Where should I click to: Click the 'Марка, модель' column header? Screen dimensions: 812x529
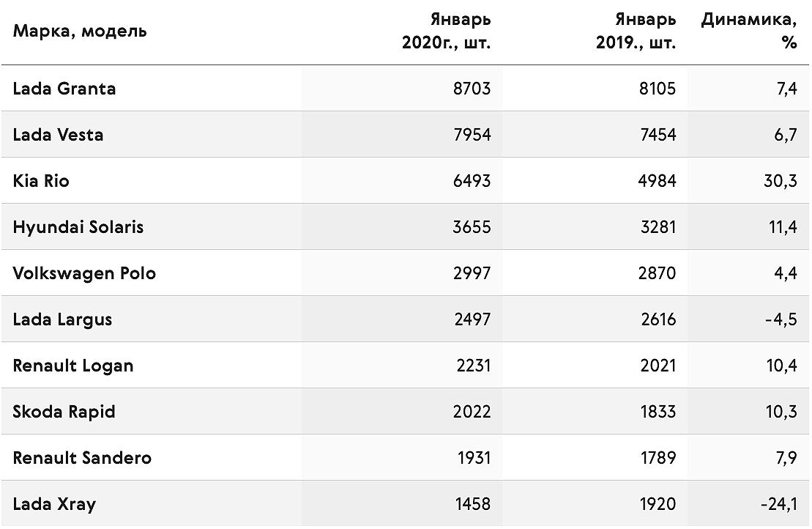[x=80, y=32]
